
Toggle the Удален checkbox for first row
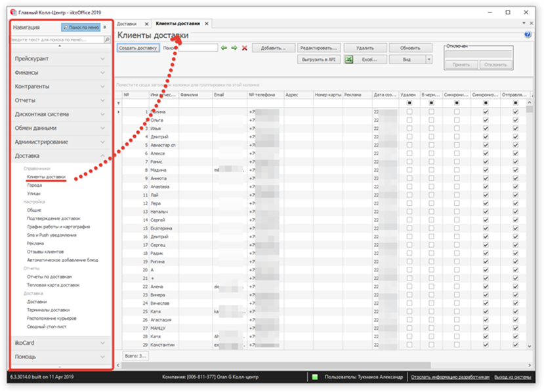tap(410, 112)
